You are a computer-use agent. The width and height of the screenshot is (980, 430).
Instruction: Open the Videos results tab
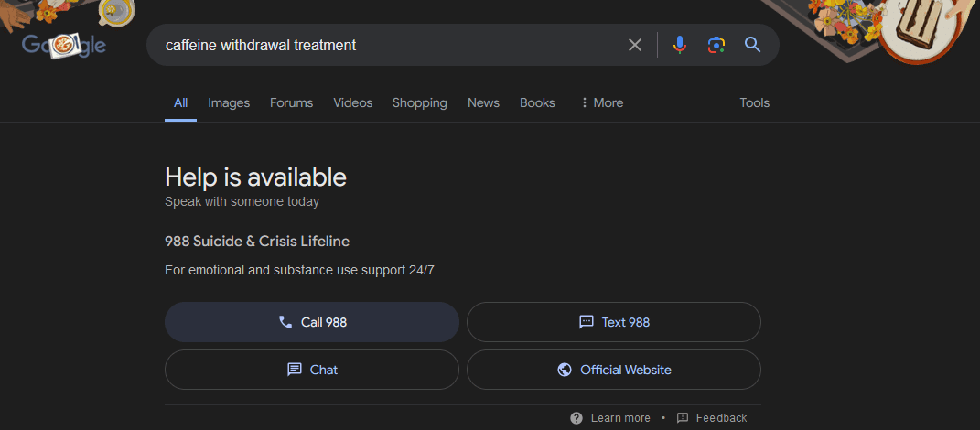tap(352, 102)
